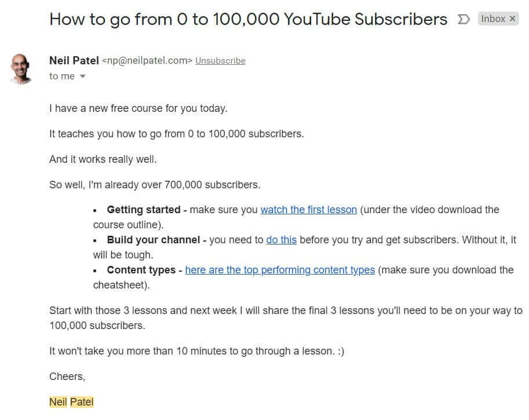Click highlighted "Neil" in the signature

[58, 402]
